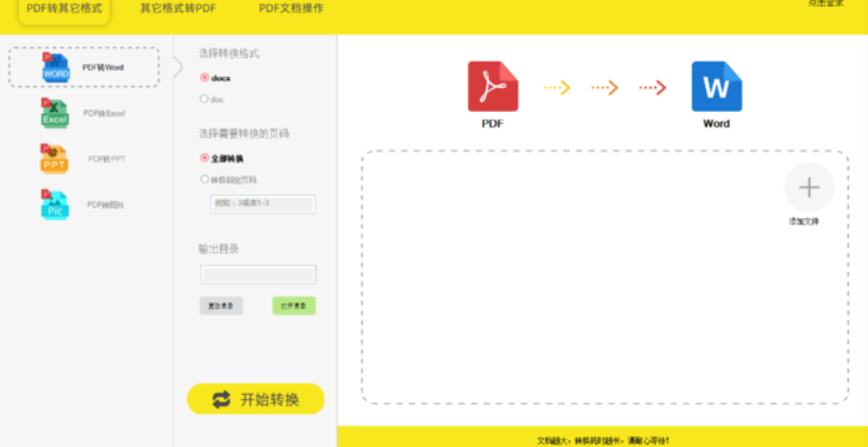
Task: Focus the 输出目录 path field
Action: pyautogui.click(x=258, y=275)
